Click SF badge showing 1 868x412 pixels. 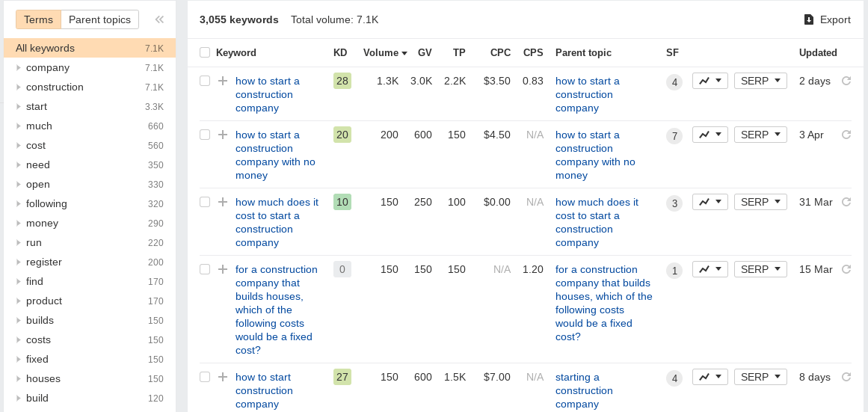pos(674,271)
